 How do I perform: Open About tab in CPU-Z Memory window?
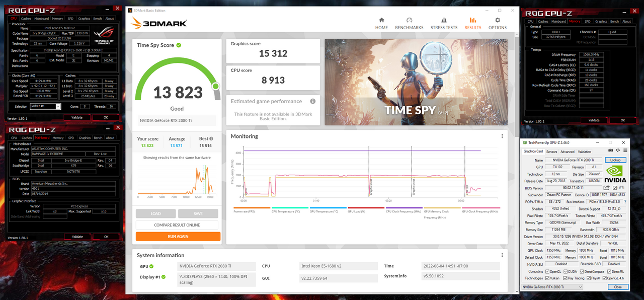626,21
